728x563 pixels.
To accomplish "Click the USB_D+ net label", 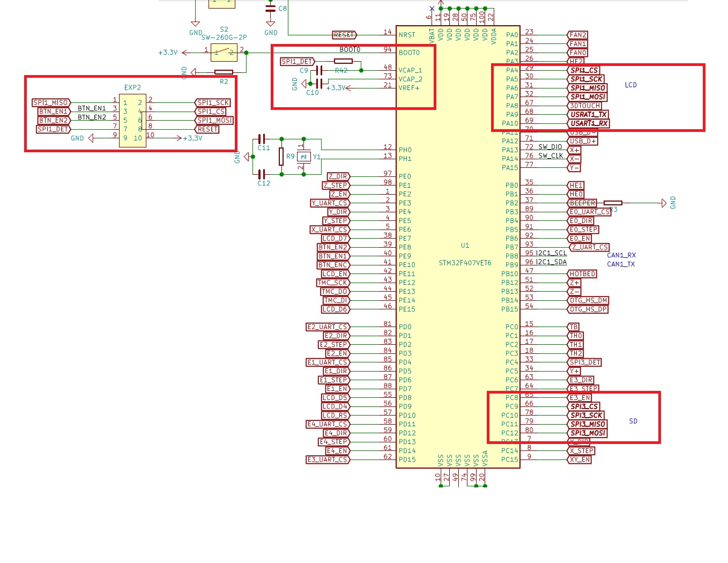I will tap(583, 141).
